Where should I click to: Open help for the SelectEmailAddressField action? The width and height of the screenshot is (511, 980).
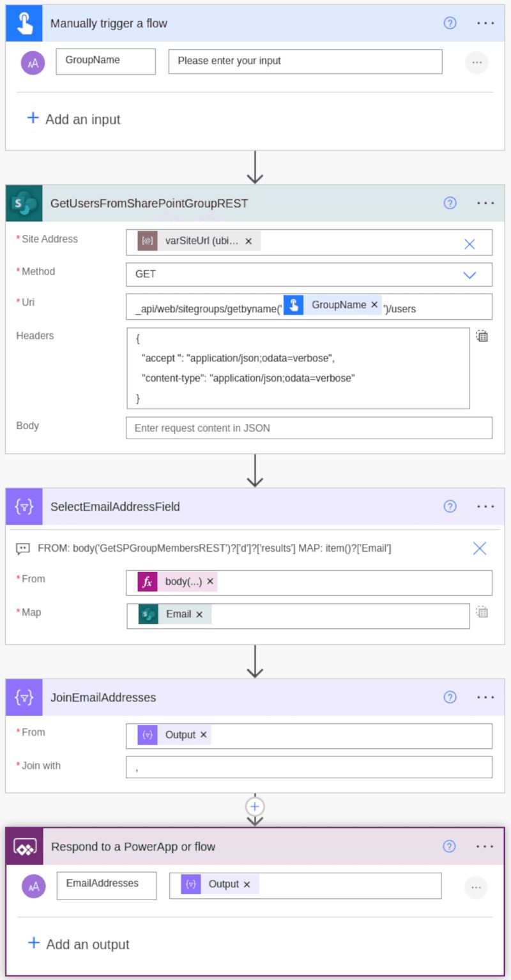[x=450, y=506]
